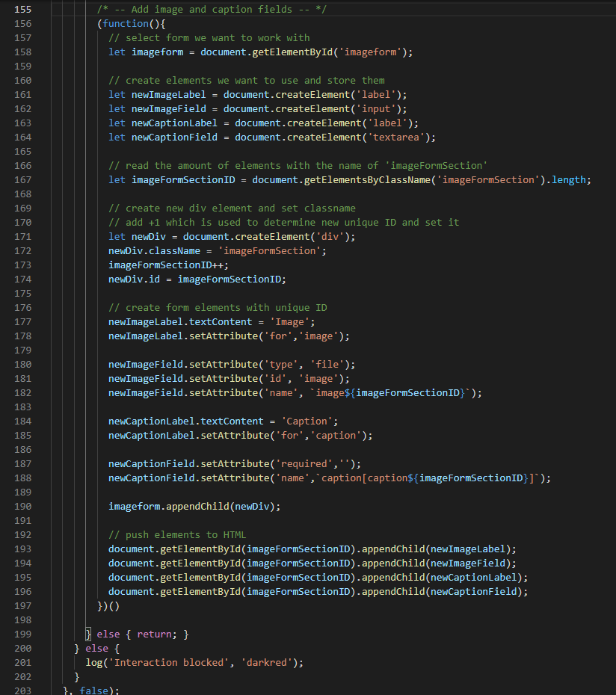Click the '(function(){' opening on line 156
The width and height of the screenshot is (616, 695).
132,23
